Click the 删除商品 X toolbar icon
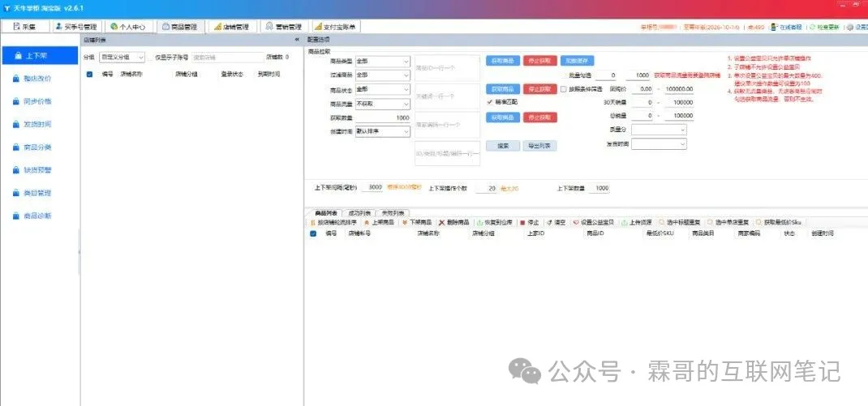 pos(443,222)
